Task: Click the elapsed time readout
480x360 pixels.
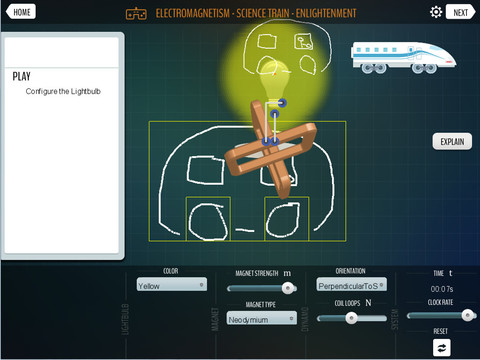Action: (x=442, y=289)
